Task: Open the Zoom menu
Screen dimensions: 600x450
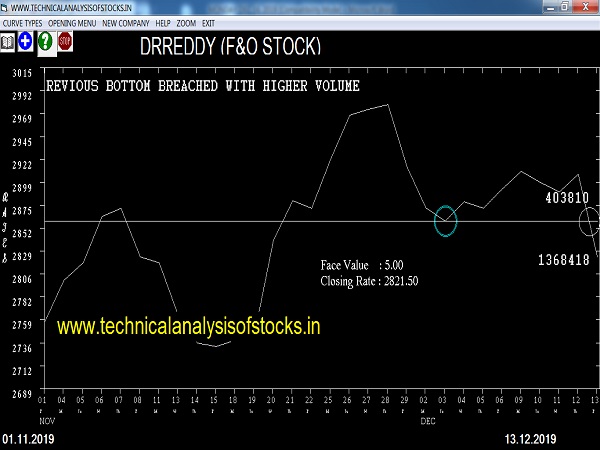Action: (188, 22)
